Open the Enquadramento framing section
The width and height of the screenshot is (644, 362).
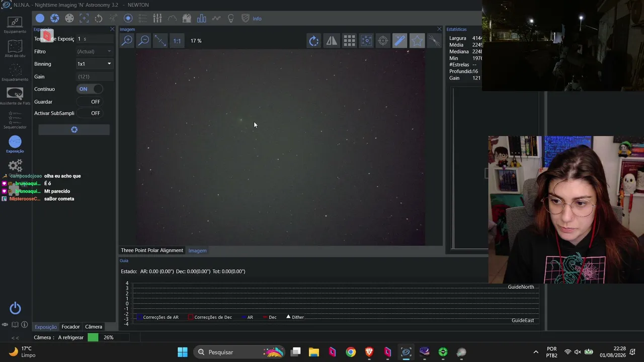click(15, 72)
